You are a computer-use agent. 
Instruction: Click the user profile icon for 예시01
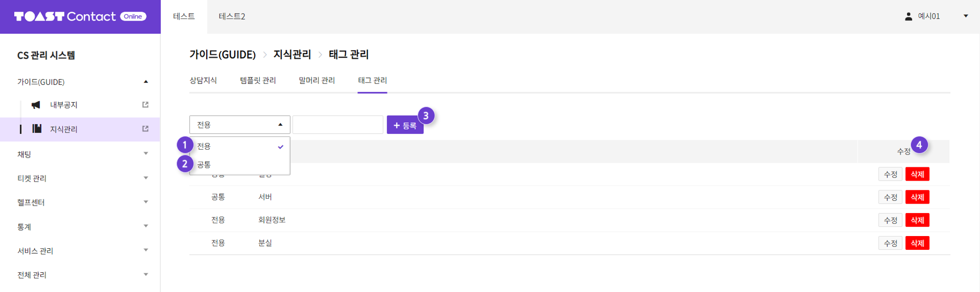tap(908, 16)
